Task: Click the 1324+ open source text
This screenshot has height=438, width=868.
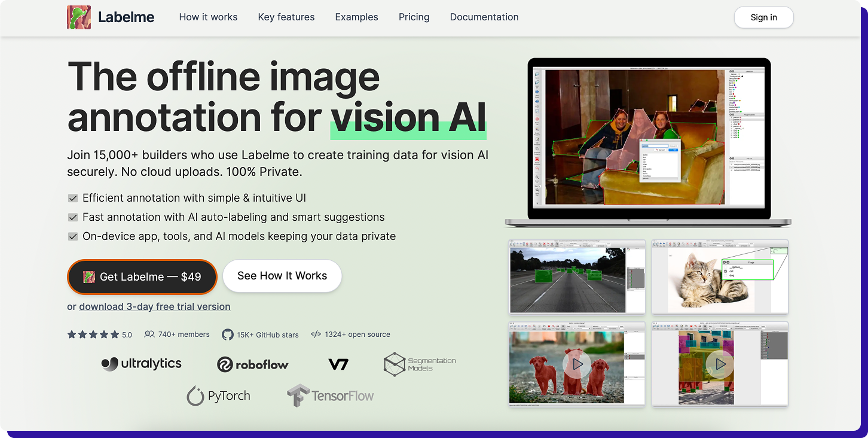Action: (357, 334)
